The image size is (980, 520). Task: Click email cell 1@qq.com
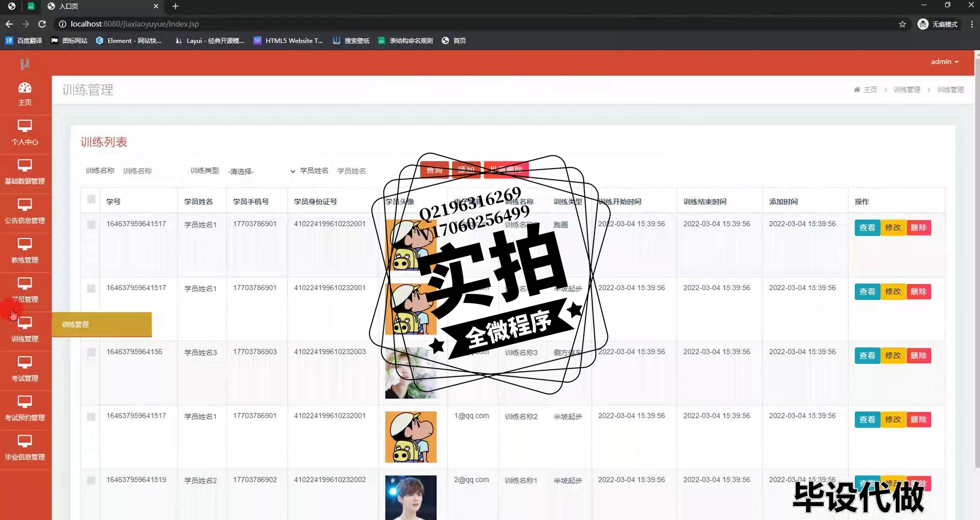click(472, 416)
